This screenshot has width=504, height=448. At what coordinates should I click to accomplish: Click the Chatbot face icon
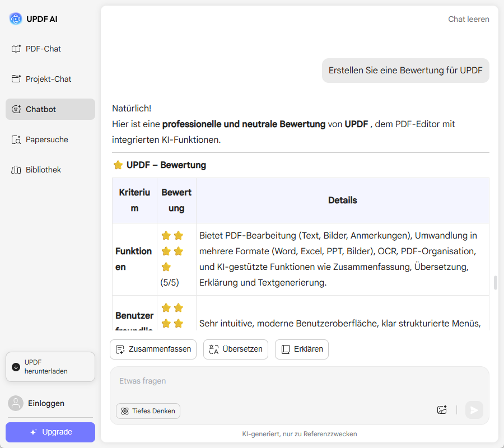coord(16,109)
